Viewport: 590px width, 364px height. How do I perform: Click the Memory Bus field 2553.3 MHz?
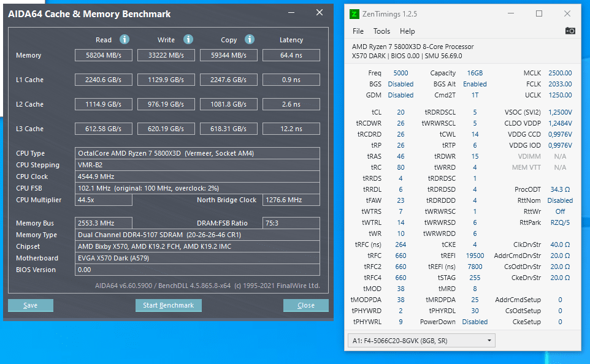(104, 223)
